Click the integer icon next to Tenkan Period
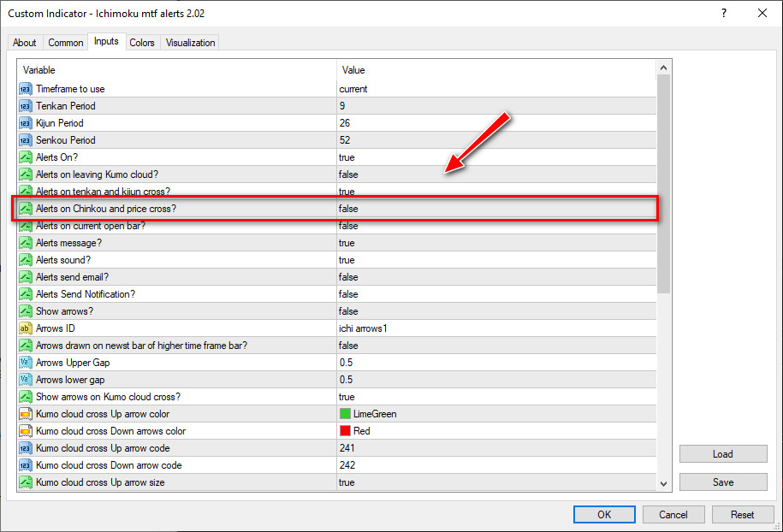Image resolution: width=783 pixels, height=532 pixels. point(26,106)
